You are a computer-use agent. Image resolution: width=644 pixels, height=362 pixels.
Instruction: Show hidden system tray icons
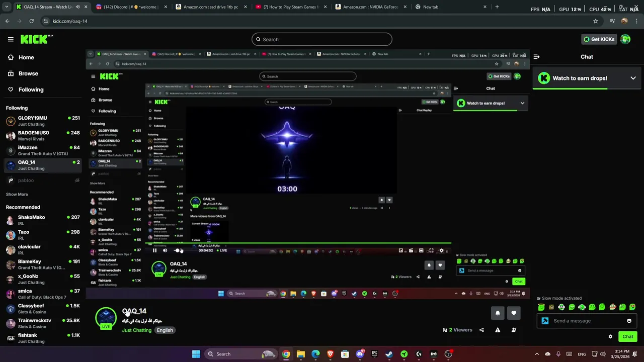(537, 354)
